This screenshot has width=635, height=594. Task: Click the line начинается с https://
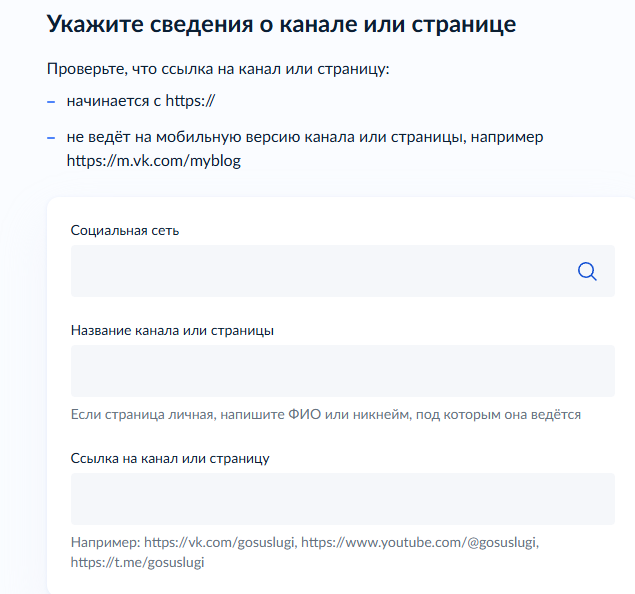(141, 101)
